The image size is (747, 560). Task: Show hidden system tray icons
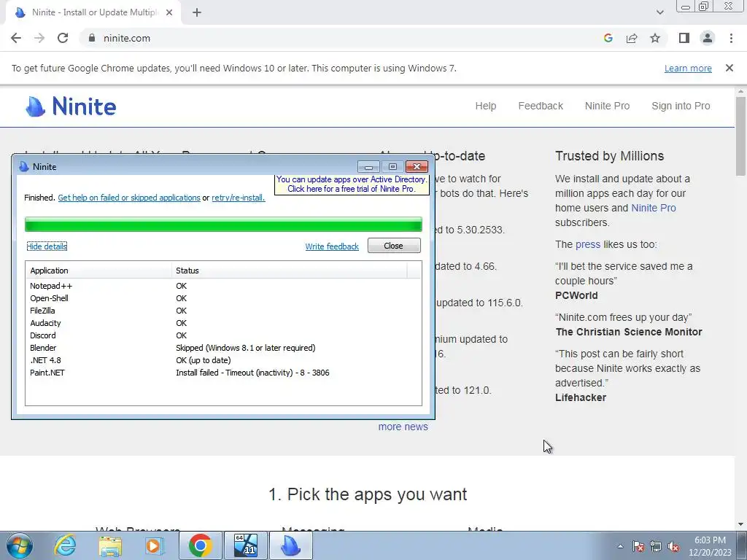coord(620,546)
